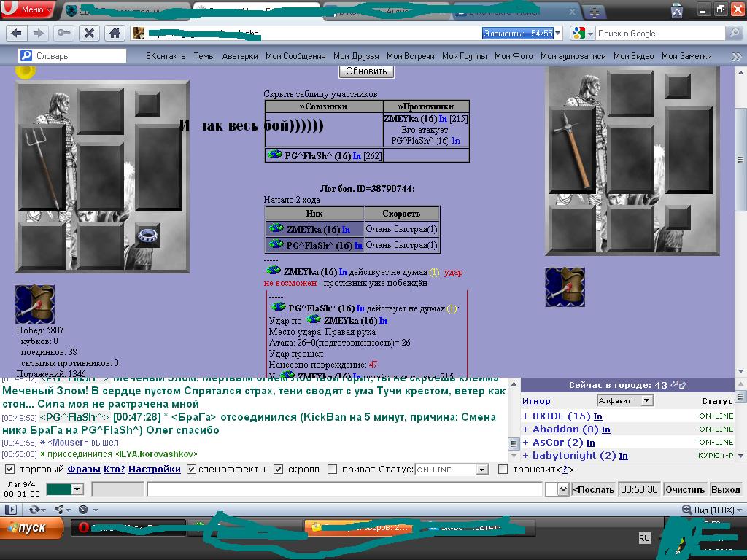Click the ring item slot on left character
This screenshot has height=560, width=747.
tap(147, 236)
